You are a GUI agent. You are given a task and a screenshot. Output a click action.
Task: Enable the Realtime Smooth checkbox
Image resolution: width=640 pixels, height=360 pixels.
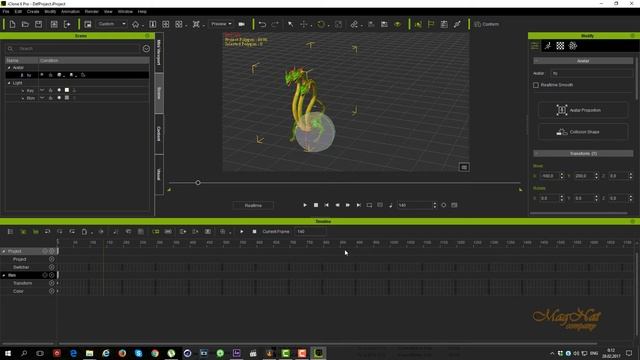pyautogui.click(x=536, y=85)
